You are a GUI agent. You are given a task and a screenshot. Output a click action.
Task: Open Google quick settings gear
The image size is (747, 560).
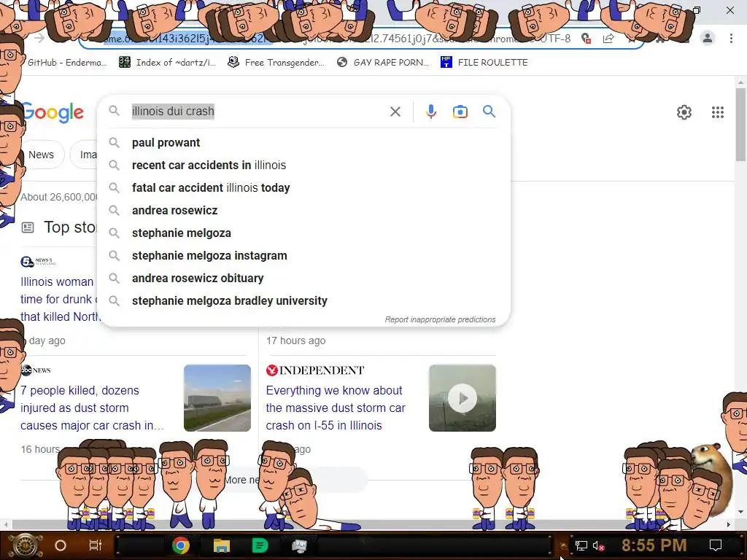coord(684,112)
